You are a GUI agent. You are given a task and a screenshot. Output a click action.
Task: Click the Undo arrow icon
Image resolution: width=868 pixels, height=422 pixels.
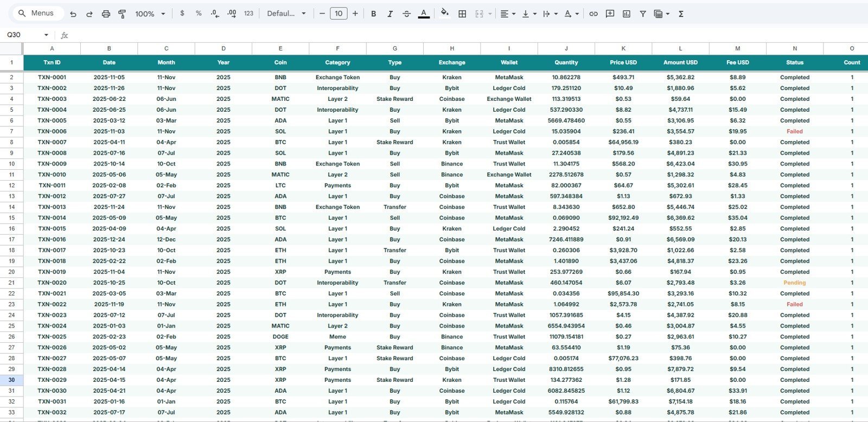(73, 14)
